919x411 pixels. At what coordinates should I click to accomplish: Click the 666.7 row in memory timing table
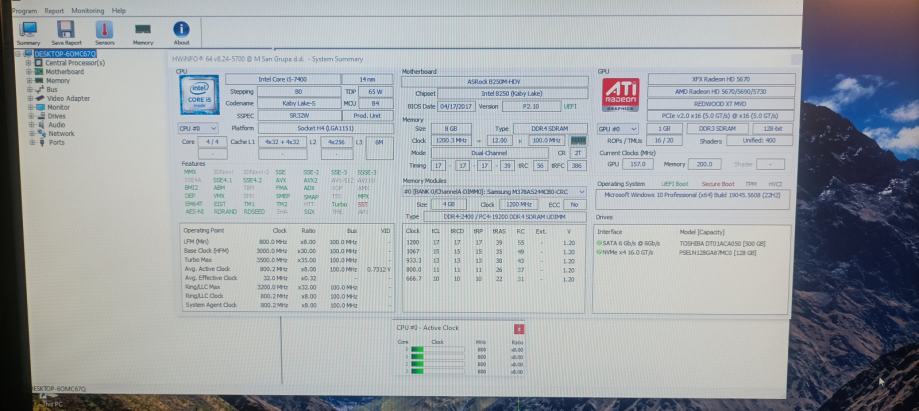(491, 279)
